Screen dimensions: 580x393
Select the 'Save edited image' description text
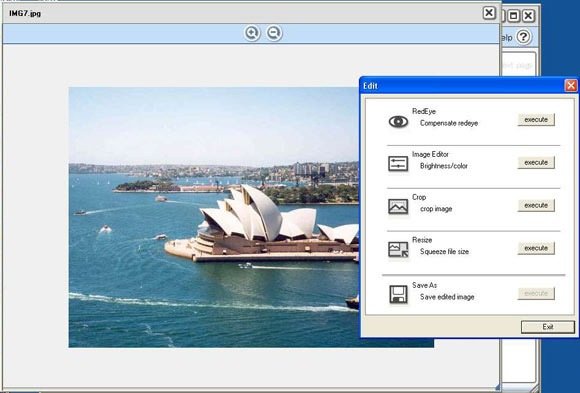(447, 297)
